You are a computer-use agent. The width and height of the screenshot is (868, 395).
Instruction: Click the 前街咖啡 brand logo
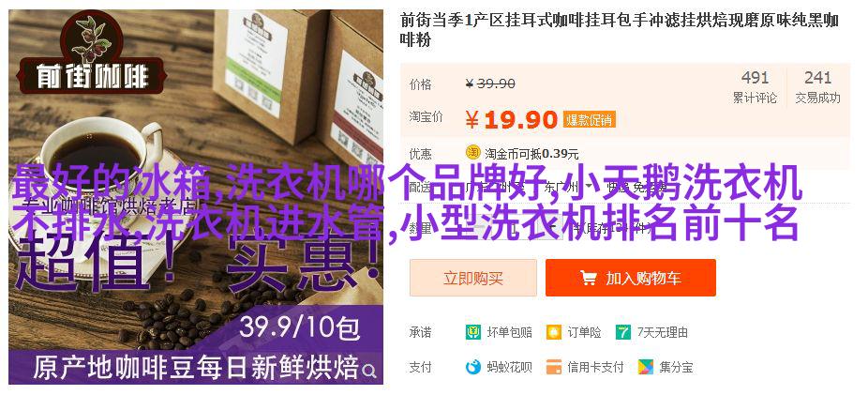click(x=91, y=53)
